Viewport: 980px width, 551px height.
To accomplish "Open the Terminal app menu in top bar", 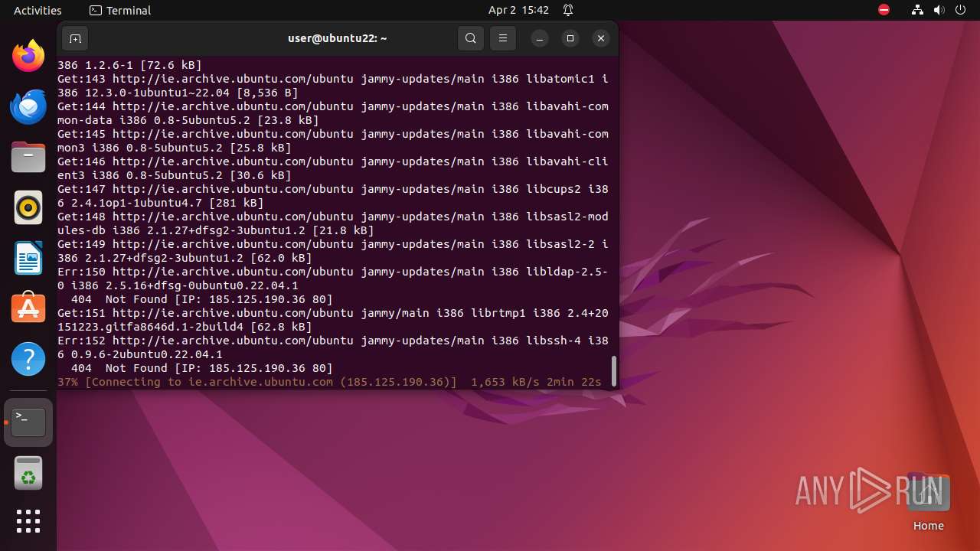I will (x=120, y=10).
